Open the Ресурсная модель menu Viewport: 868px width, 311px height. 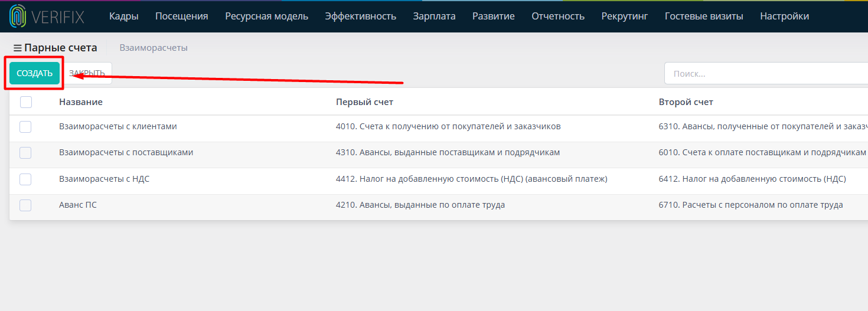click(267, 17)
